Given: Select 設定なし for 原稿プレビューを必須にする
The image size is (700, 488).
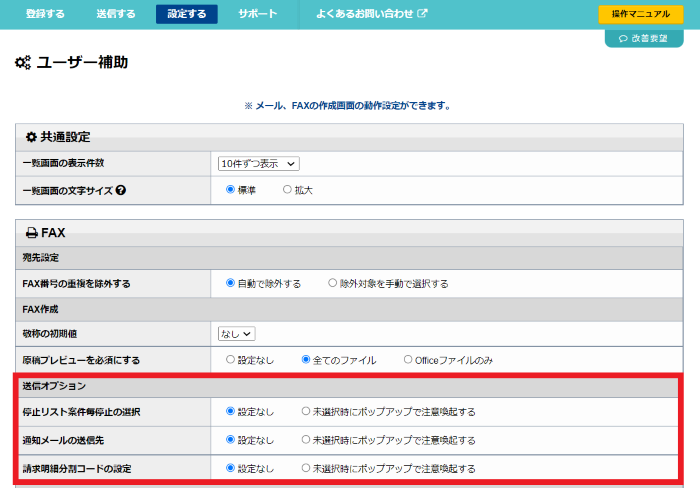Looking at the screenshot, I should click(x=230, y=359).
